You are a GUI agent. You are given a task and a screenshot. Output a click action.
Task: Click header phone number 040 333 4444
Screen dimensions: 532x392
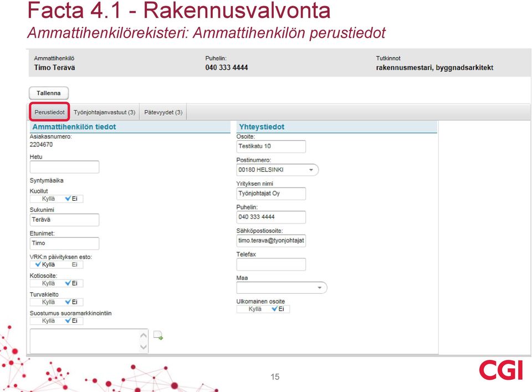(227, 68)
